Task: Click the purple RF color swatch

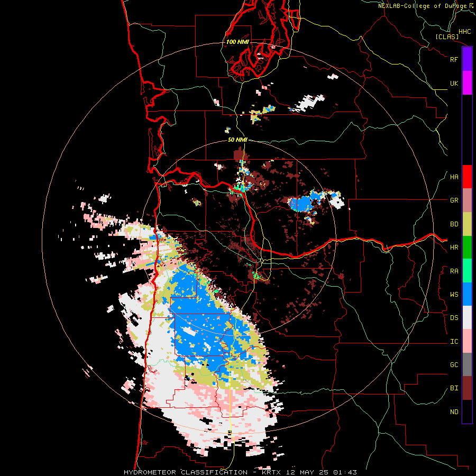Action: click(467, 59)
